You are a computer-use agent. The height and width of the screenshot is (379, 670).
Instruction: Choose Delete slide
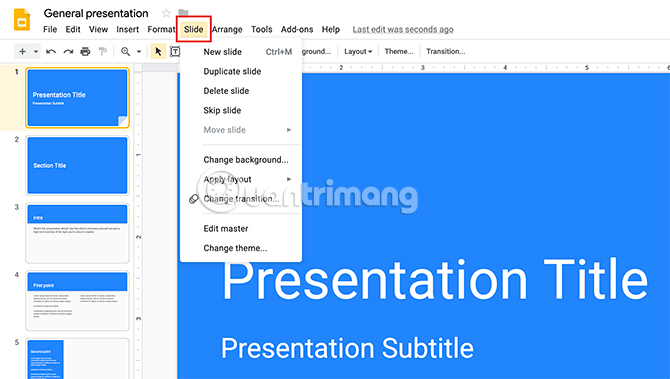pyautogui.click(x=241, y=91)
